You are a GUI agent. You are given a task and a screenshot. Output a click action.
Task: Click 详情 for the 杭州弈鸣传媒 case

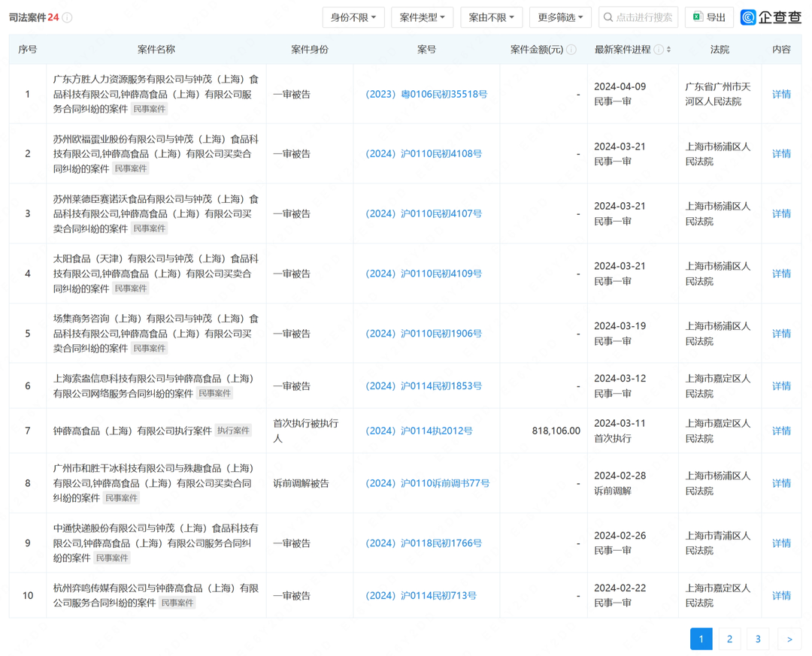(x=781, y=595)
